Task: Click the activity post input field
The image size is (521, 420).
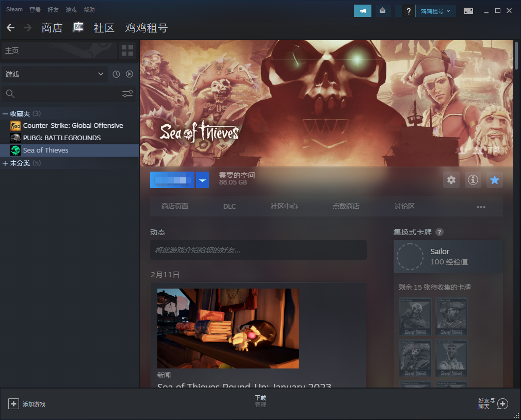Action: pos(258,250)
